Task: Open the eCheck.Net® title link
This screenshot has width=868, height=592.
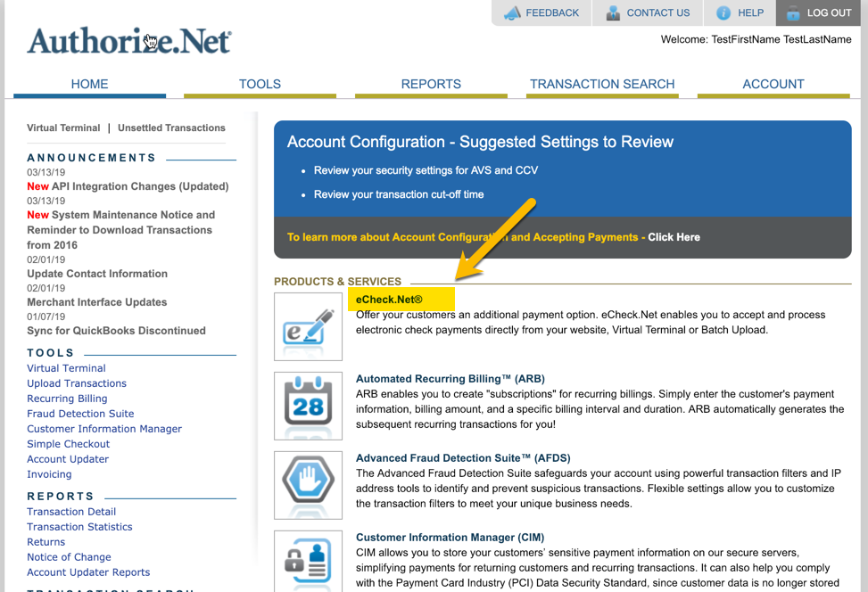Action: (389, 300)
